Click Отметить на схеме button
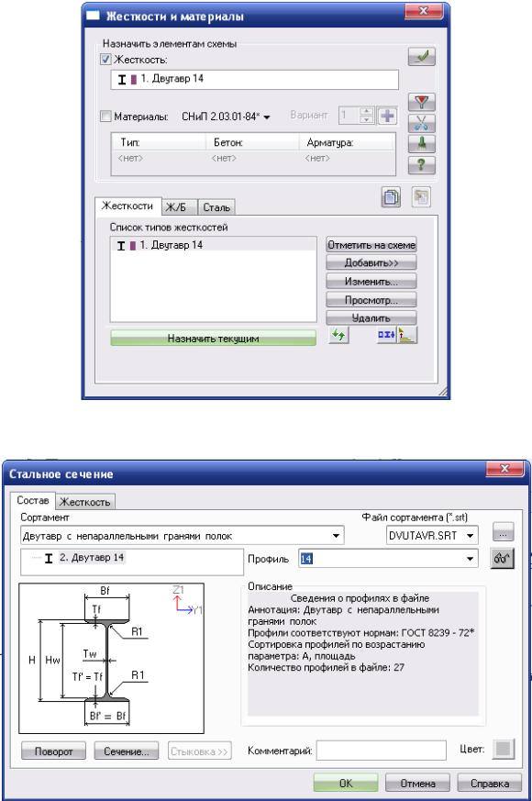The width and height of the screenshot is (532, 801). [371, 245]
